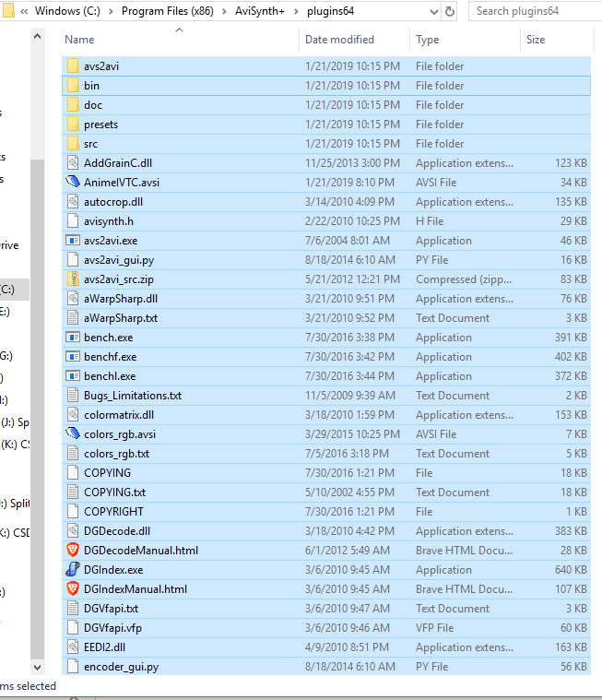Click the Brave icon of DGIndexManual.html
Viewport: 602px width, 700px height.
tap(73, 588)
